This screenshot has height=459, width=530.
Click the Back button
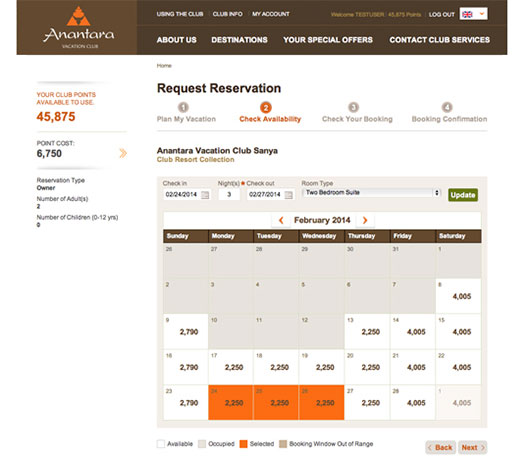click(x=441, y=448)
